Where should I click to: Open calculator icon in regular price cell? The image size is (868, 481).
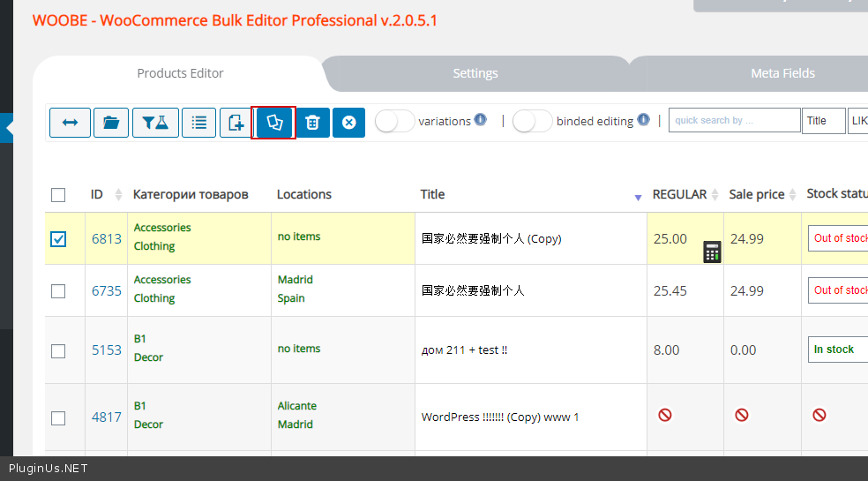coord(712,252)
